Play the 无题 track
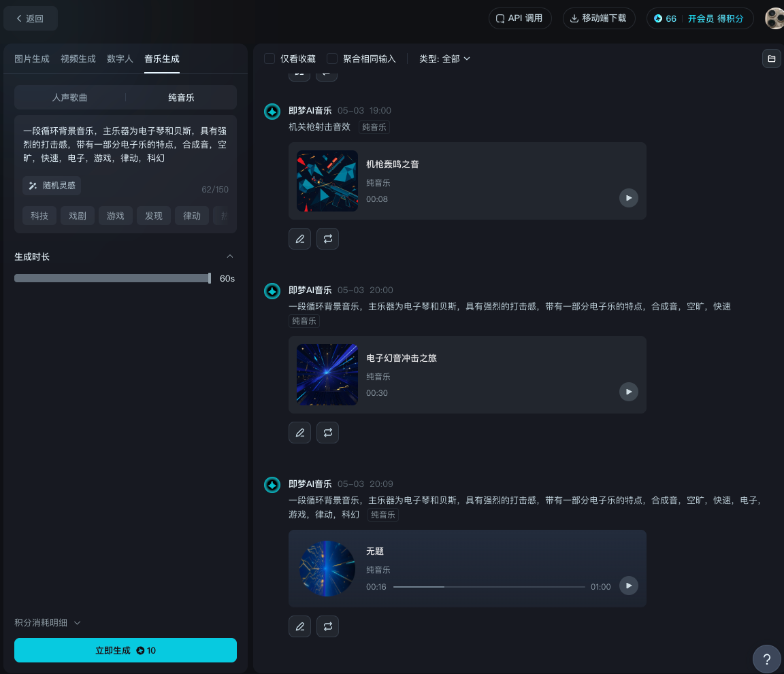 pyautogui.click(x=629, y=586)
